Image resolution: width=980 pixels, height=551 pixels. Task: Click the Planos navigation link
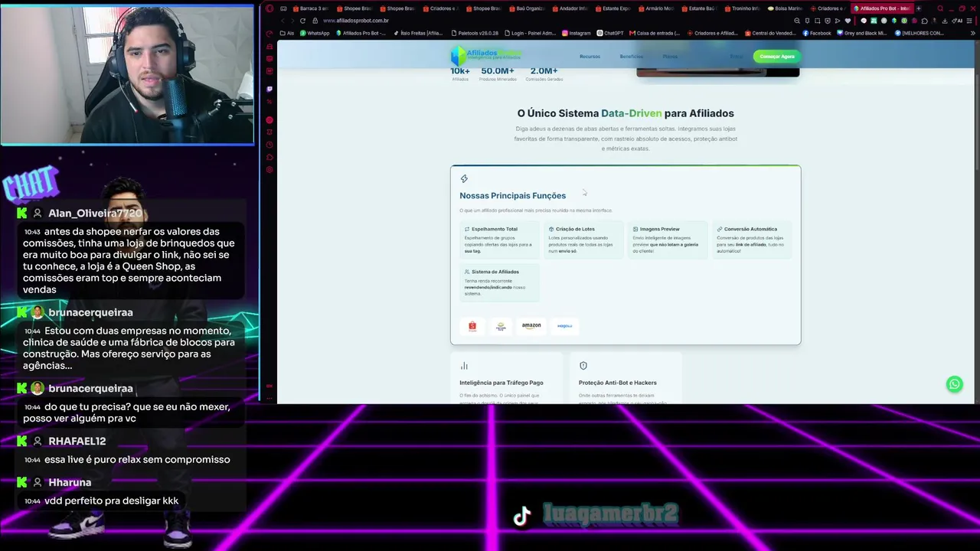tap(670, 57)
